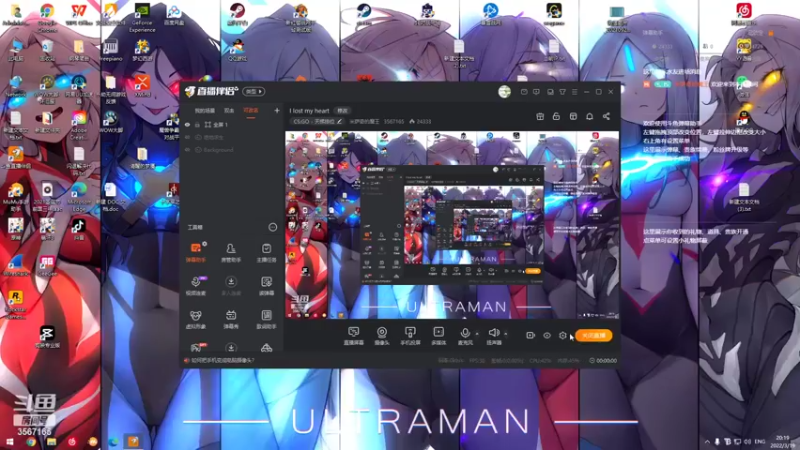800x450 pixels.
Task: Click the plus icon to add scene
Action: coord(277,110)
